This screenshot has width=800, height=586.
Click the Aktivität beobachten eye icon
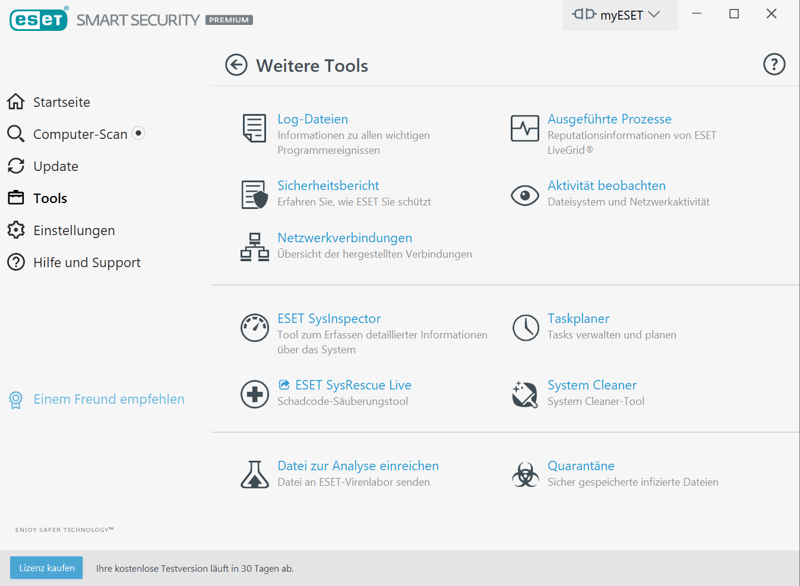[525, 195]
